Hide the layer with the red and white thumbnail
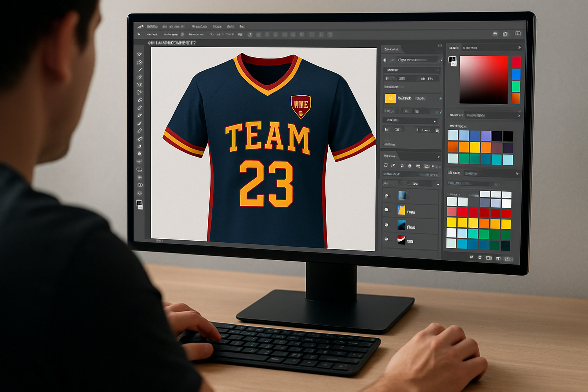 tap(386, 239)
